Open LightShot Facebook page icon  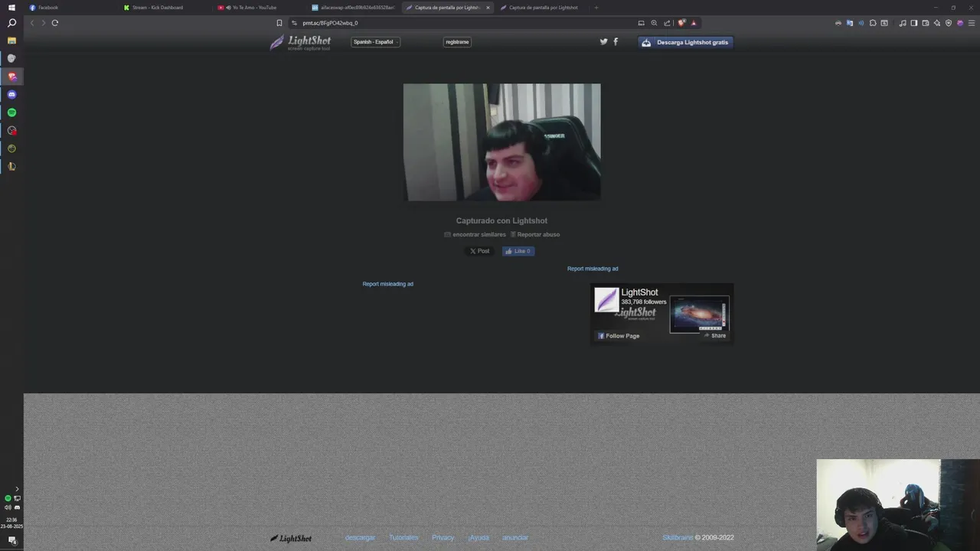pos(616,42)
